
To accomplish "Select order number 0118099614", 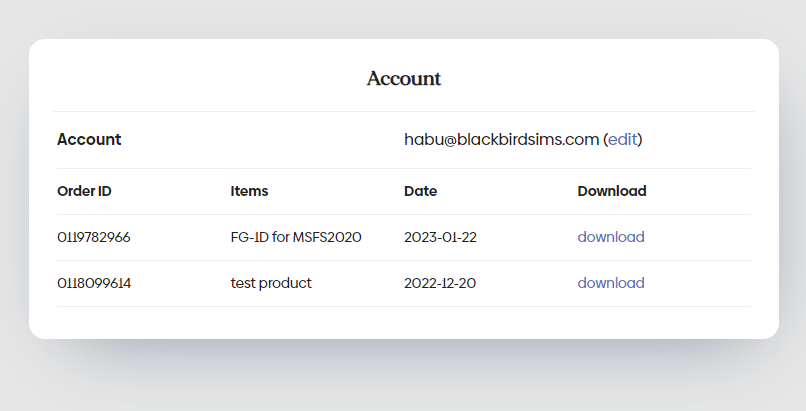I will click(94, 283).
